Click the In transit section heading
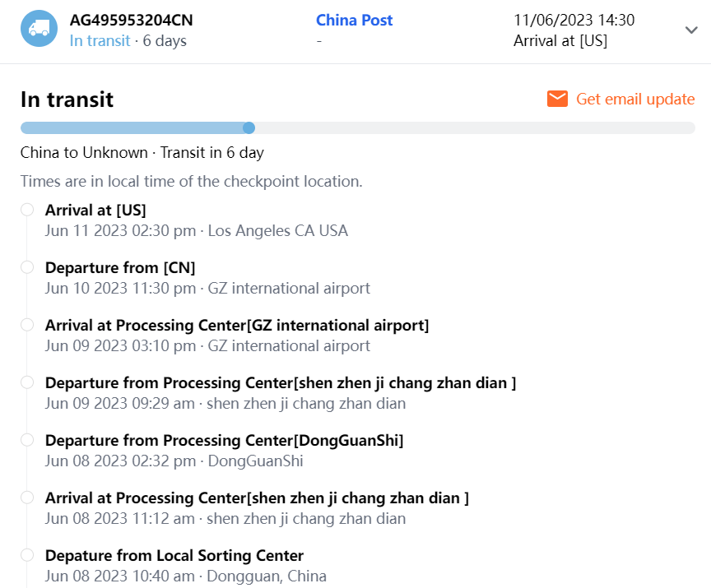This screenshot has height=588, width=711. click(x=67, y=100)
